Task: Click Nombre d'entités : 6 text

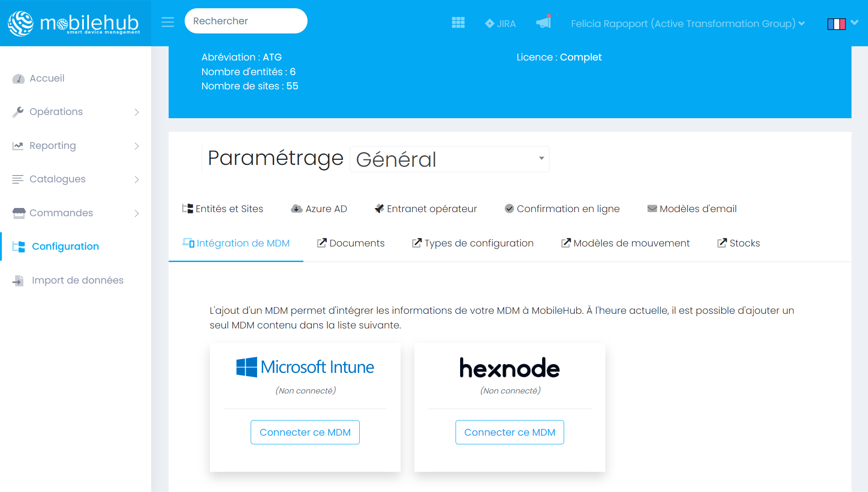Action: coord(248,72)
